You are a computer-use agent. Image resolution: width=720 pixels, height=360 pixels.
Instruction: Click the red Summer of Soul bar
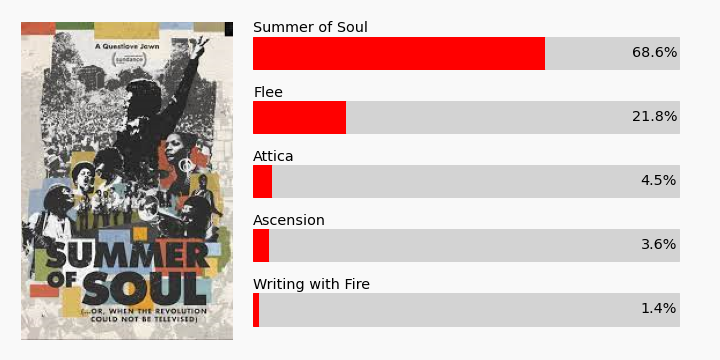point(399,53)
